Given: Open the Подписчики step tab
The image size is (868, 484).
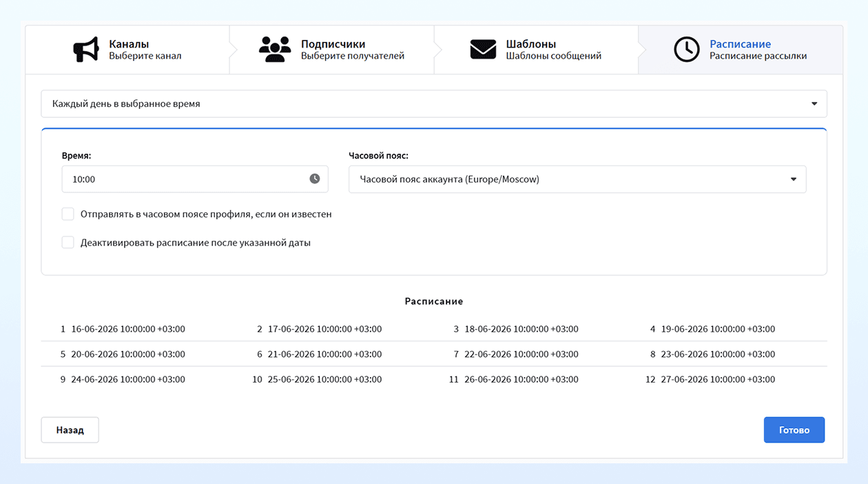Looking at the screenshot, I should (331, 50).
